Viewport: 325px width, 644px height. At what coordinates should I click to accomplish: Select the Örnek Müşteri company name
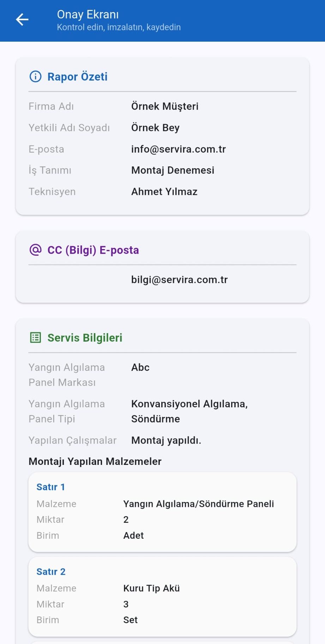pyautogui.click(x=164, y=106)
